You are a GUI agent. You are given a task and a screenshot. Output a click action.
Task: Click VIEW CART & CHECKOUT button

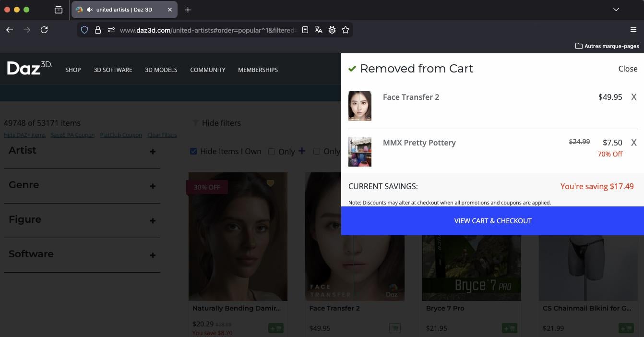tap(492, 221)
